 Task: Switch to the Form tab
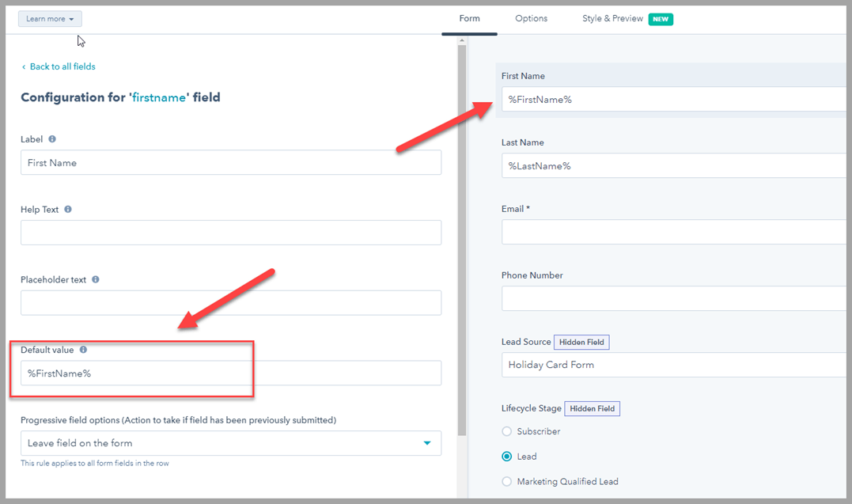(469, 18)
